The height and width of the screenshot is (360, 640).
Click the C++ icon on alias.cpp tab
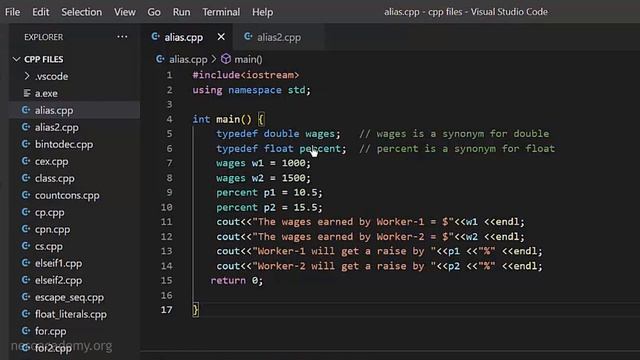point(155,37)
